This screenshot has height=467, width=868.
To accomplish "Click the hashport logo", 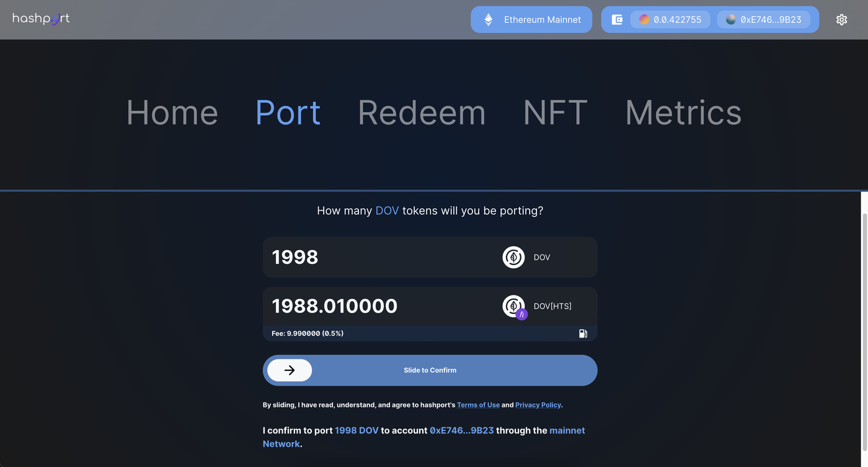I will point(41,19).
